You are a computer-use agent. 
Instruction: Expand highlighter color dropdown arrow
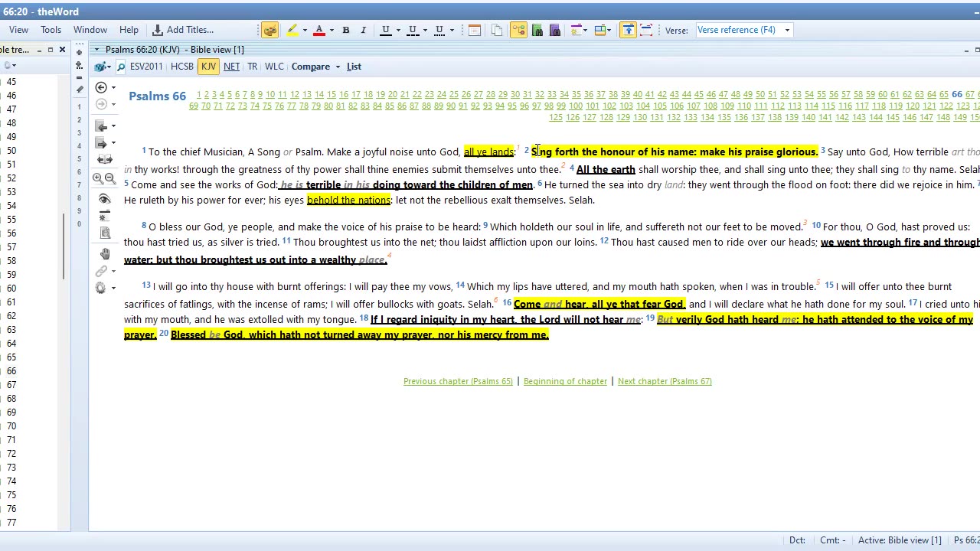305,31
